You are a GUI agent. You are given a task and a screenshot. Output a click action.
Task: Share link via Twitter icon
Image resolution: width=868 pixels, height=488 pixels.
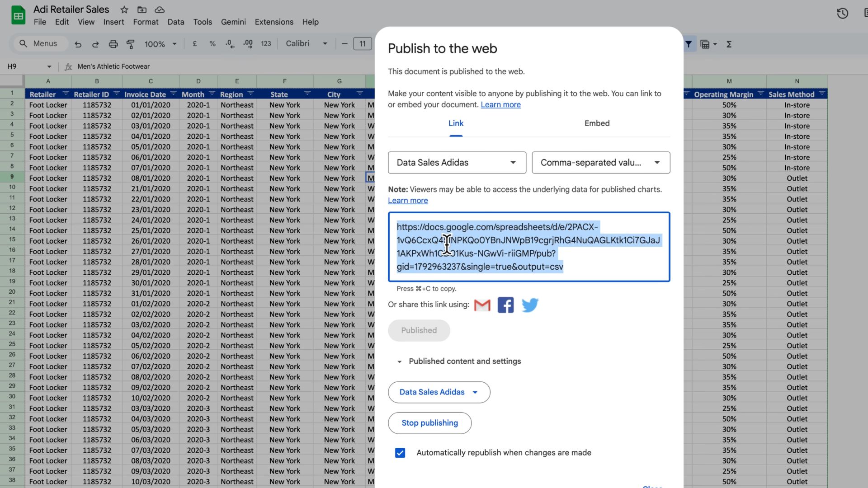coord(529,305)
